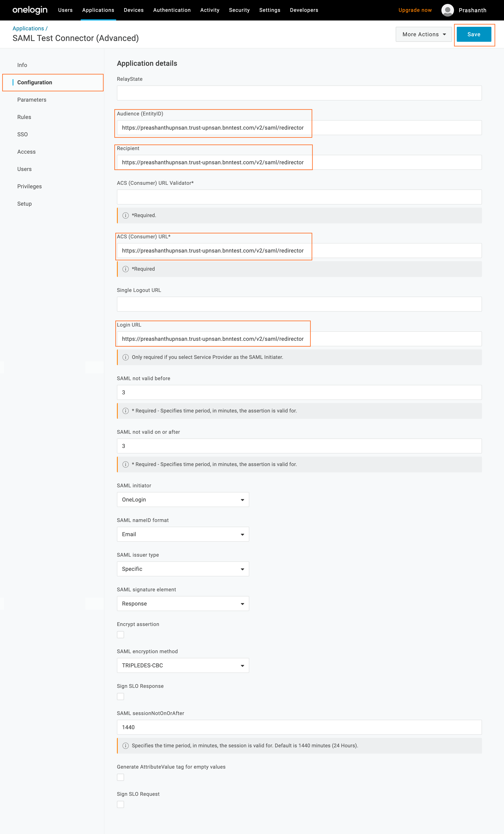Expand the SAML nameID format dropdown
The width and height of the screenshot is (504, 834).
click(x=183, y=534)
